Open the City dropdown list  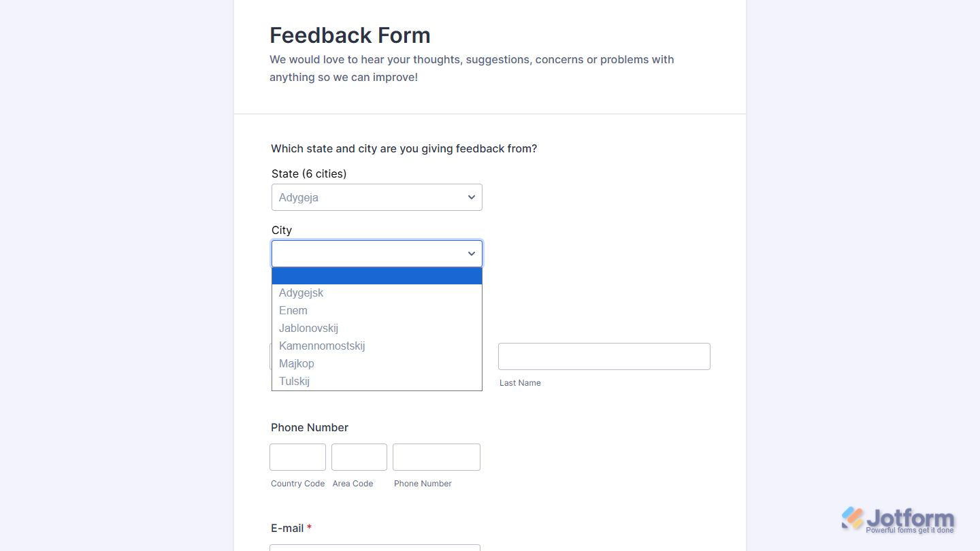click(x=376, y=253)
